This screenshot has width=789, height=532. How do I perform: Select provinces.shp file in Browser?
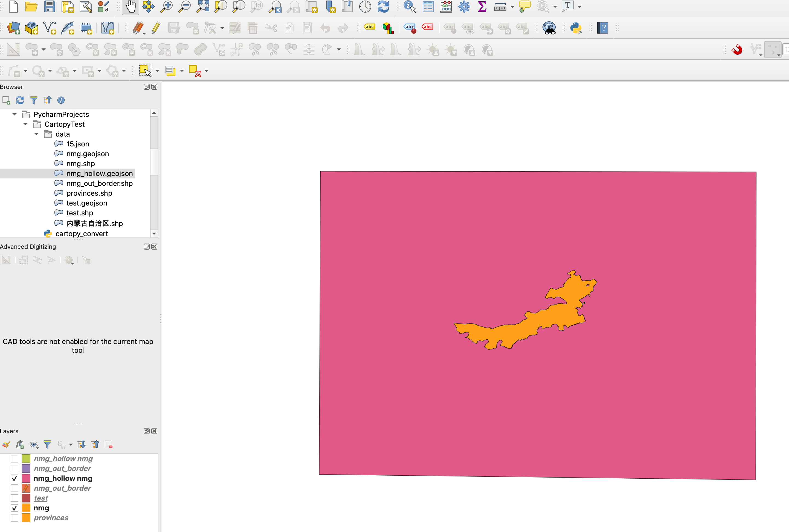pos(89,193)
